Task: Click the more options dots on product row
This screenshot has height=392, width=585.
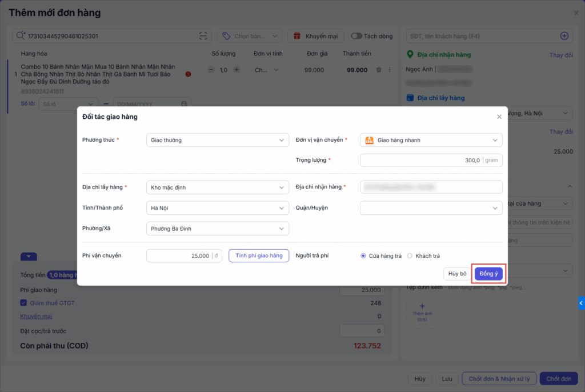Action: [x=390, y=70]
